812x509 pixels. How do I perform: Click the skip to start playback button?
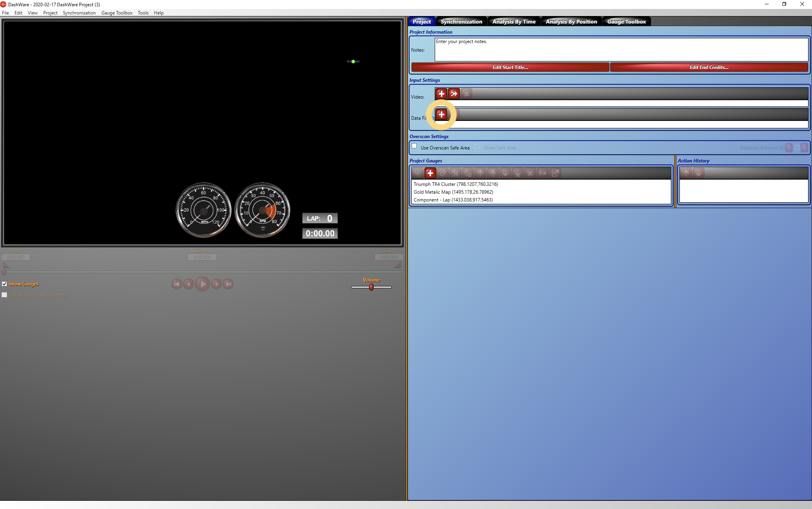177,284
